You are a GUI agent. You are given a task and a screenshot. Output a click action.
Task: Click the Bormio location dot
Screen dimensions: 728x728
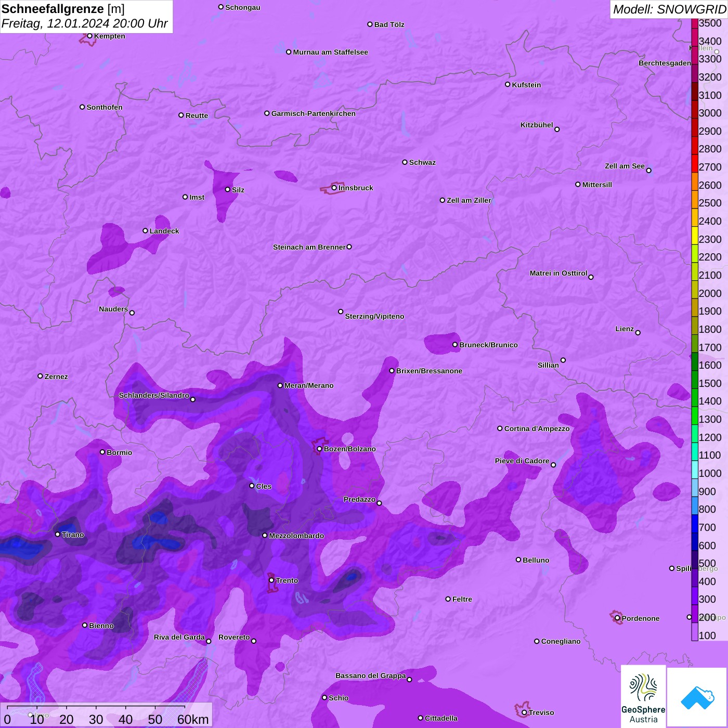[102, 452]
